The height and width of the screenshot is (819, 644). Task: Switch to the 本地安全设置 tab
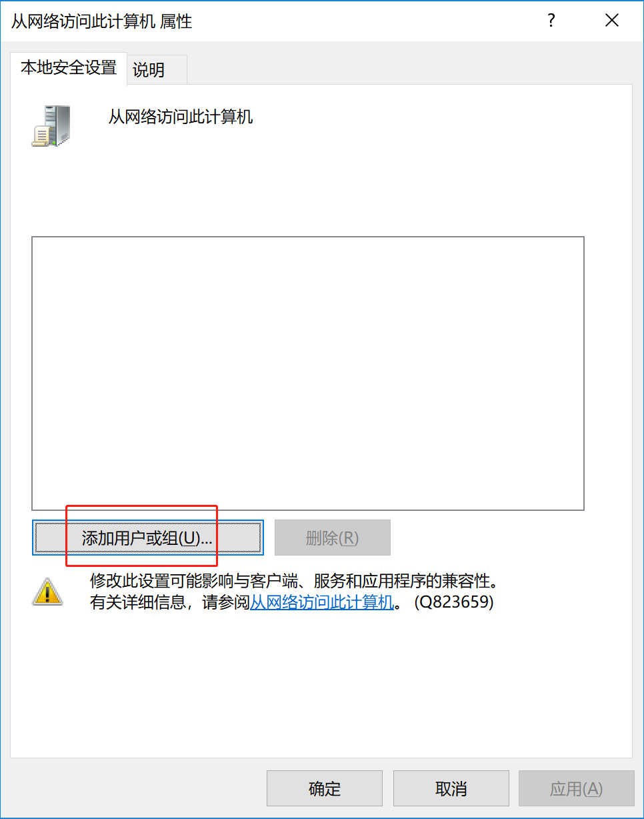point(69,68)
